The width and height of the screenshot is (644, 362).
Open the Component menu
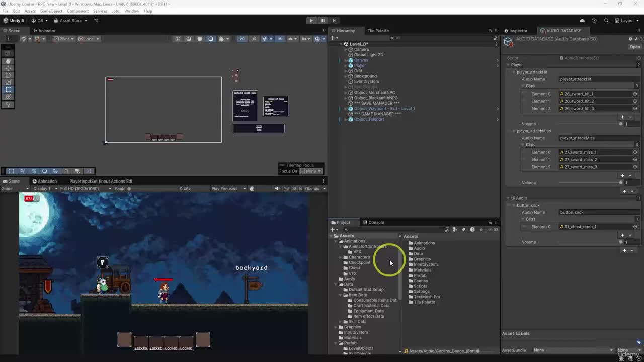coord(77,11)
